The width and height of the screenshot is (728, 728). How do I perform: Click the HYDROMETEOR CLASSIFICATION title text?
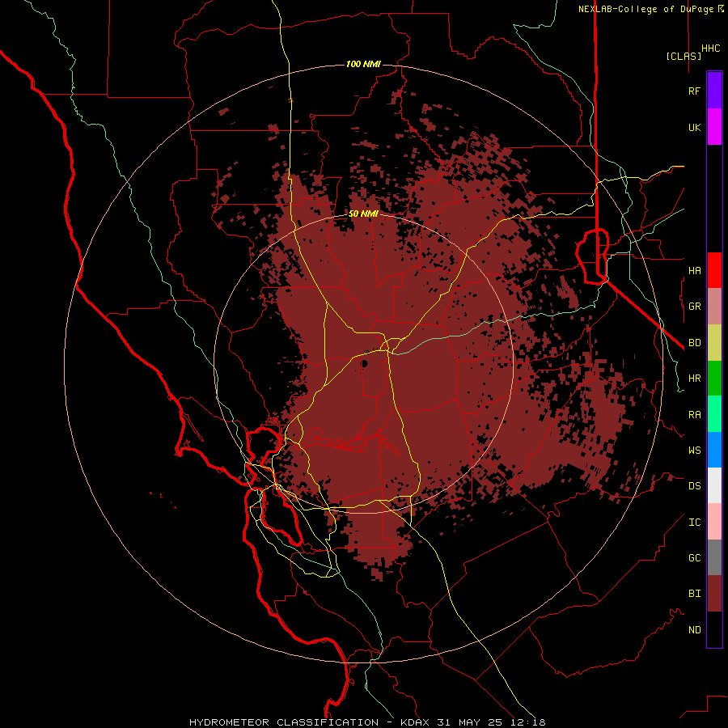[x=284, y=722]
